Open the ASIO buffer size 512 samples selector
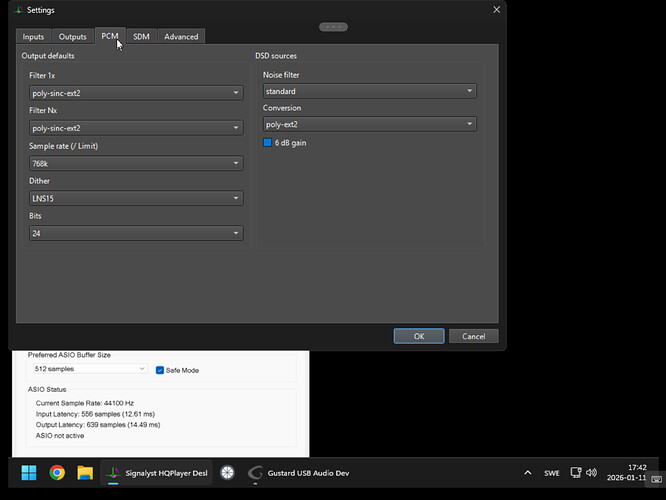The height and width of the screenshot is (500, 666). click(x=91, y=369)
